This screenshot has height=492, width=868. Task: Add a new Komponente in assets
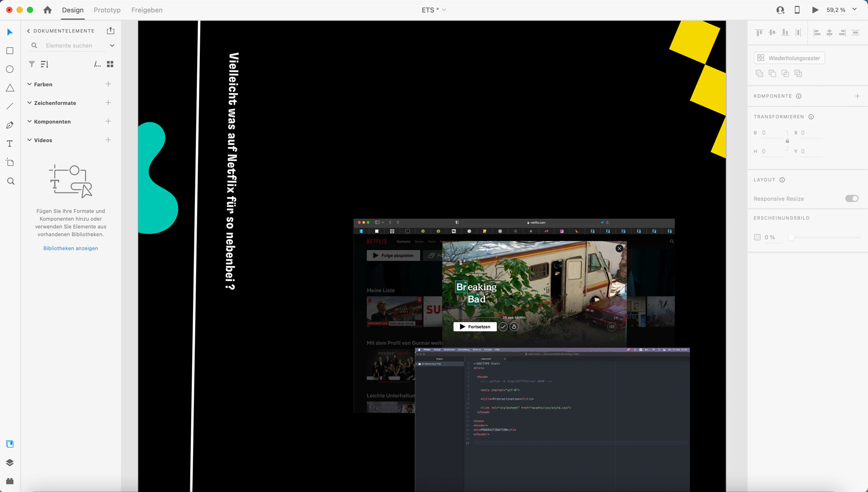tap(108, 121)
